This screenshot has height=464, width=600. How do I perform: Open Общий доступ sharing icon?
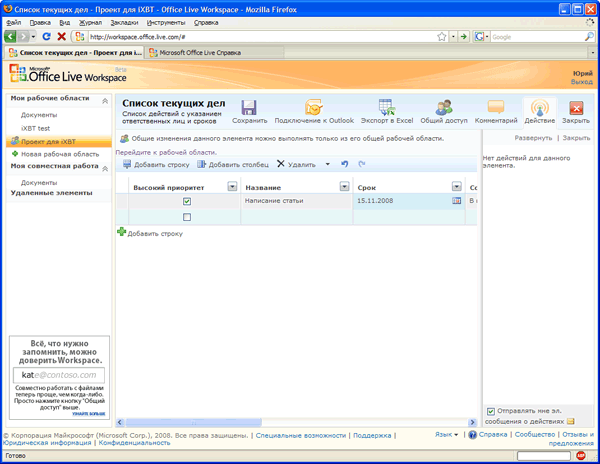pyautogui.click(x=444, y=107)
